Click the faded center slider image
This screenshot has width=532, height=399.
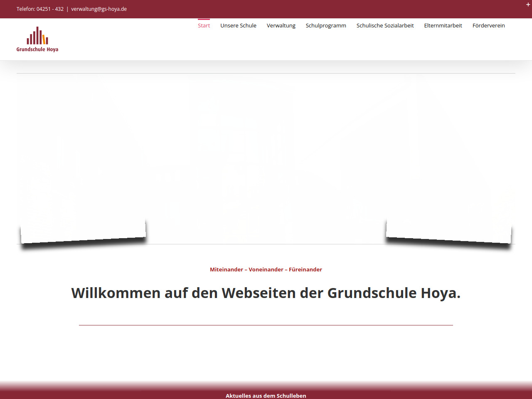click(266, 158)
